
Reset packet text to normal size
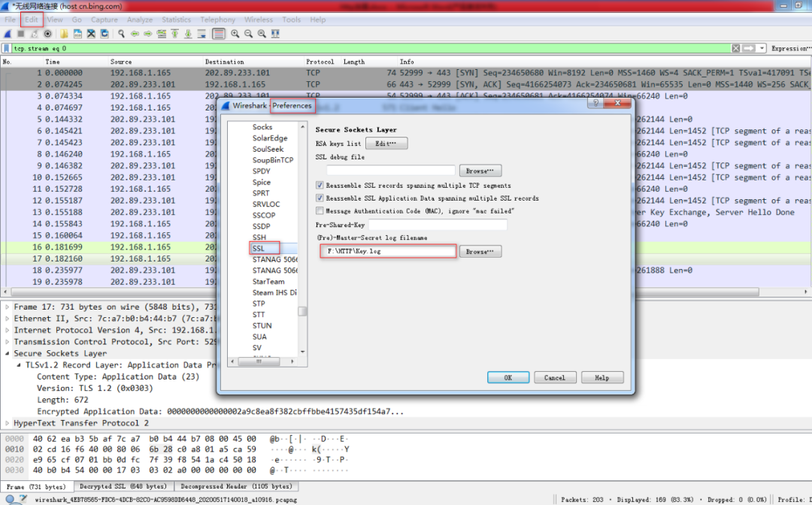262,34
